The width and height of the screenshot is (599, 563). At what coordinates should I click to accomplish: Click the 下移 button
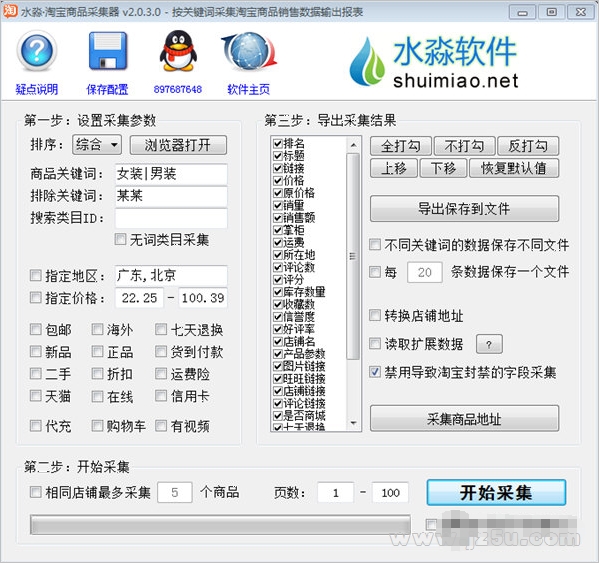pos(444,168)
